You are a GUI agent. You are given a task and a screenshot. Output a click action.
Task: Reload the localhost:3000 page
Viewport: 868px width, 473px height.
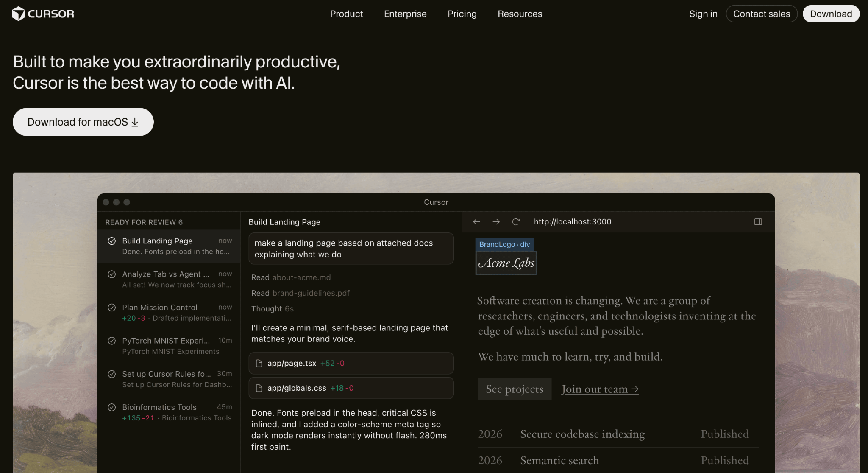coord(516,221)
